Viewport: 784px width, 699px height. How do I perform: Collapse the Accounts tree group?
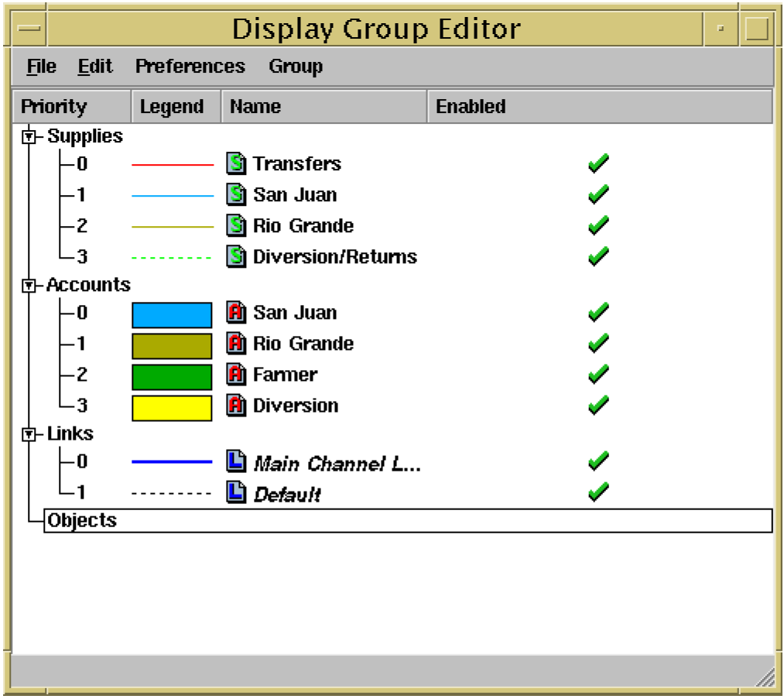pos(29,286)
